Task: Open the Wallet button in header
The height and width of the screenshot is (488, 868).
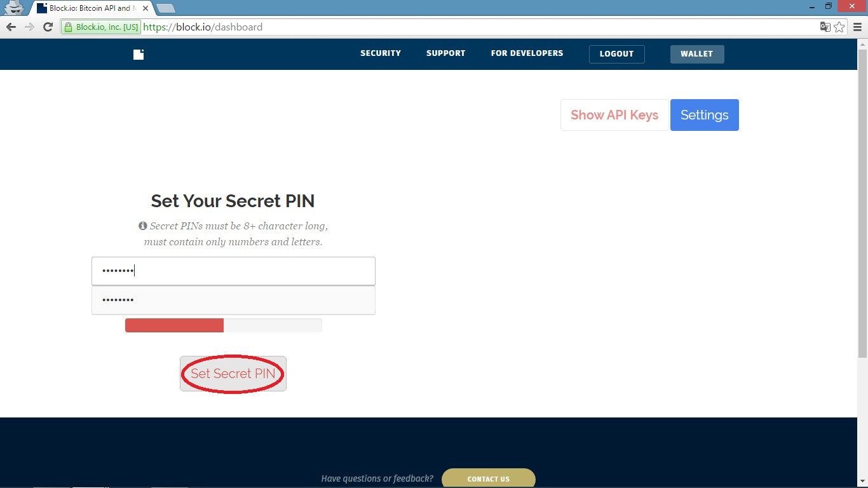Action: 697,54
